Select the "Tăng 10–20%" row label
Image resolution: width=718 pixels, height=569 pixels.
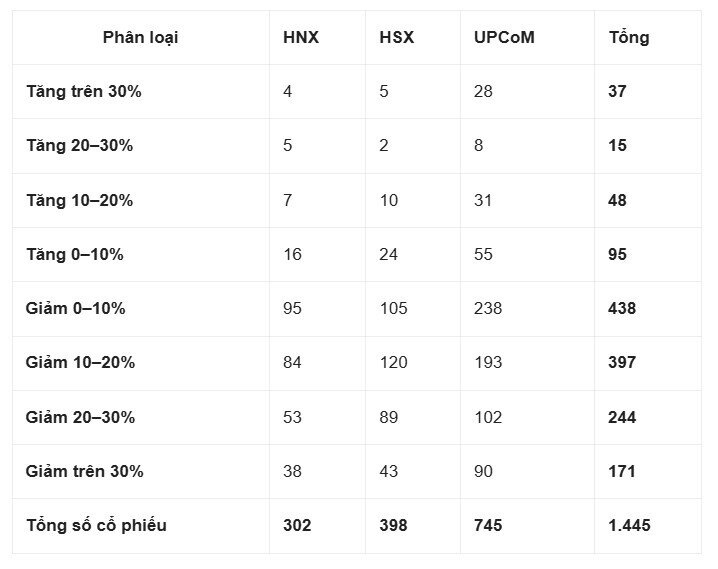[x=80, y=200]
